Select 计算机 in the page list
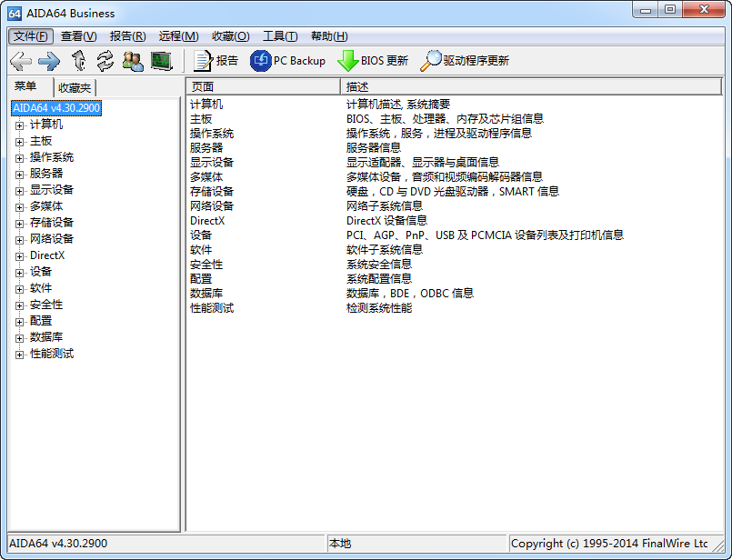 206,104
